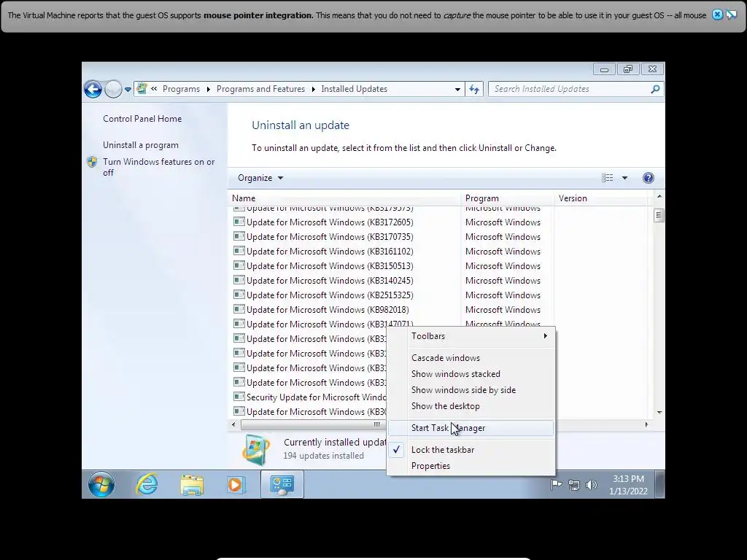Sort by the Name column header
The image size is (747, 560).
344,198
